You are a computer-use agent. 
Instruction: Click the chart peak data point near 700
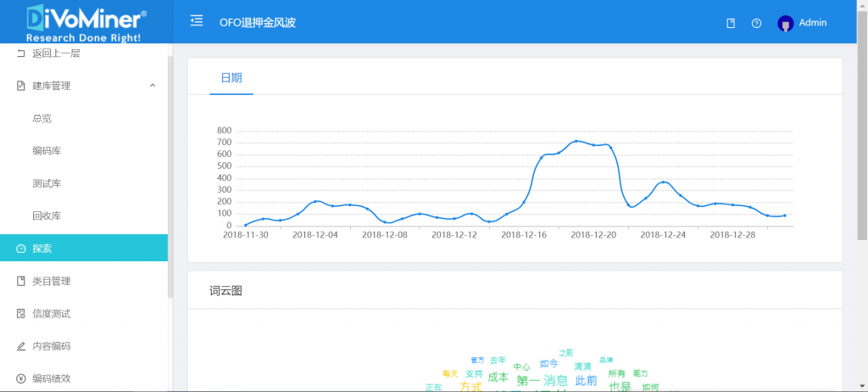(x=576, y=141)
